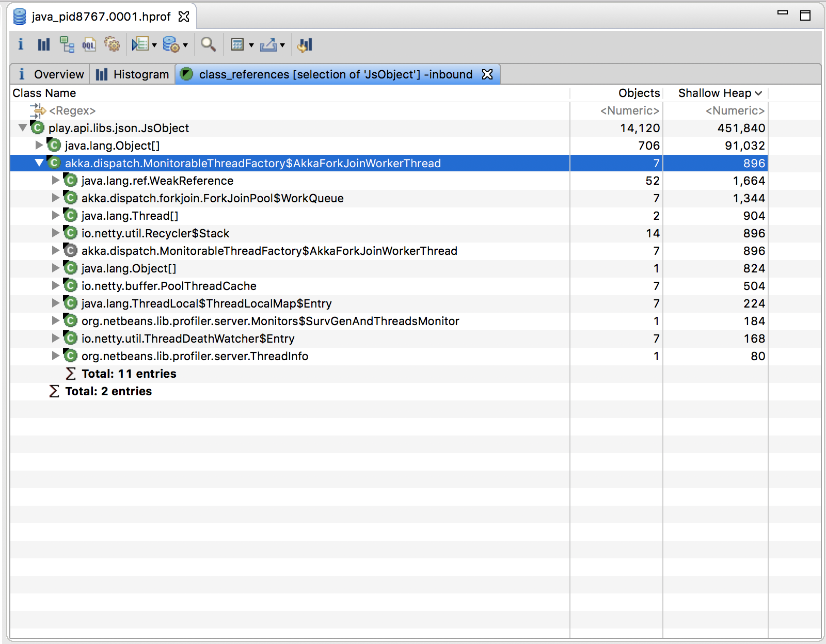
Task: Expand the java.lang.Thread[] node
Action: click(55, 215)
